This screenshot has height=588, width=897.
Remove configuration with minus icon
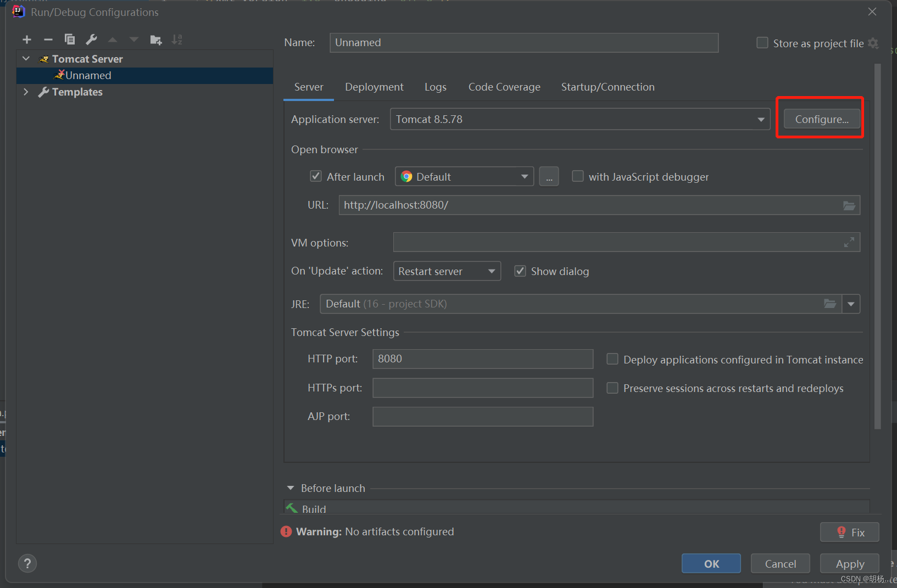(48, 40)
